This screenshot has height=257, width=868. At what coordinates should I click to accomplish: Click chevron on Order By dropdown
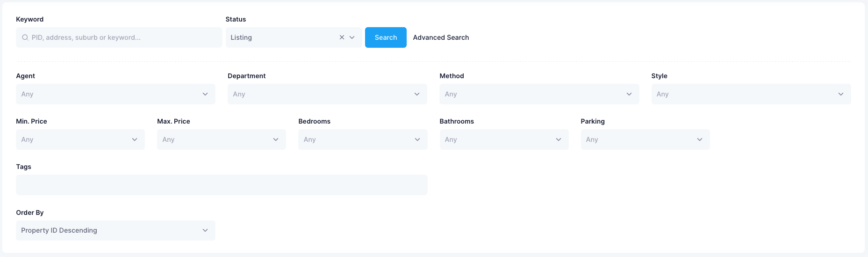coord(205,230)
